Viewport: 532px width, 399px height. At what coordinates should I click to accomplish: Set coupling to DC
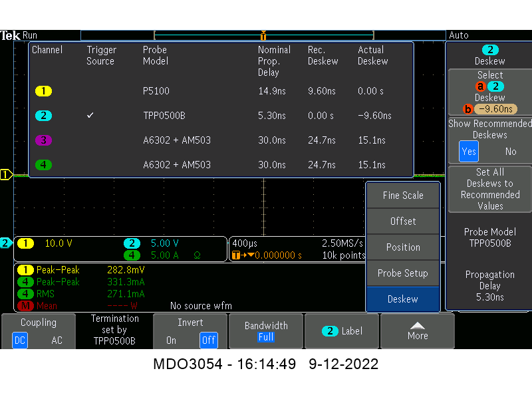click(x=20, y=340)
